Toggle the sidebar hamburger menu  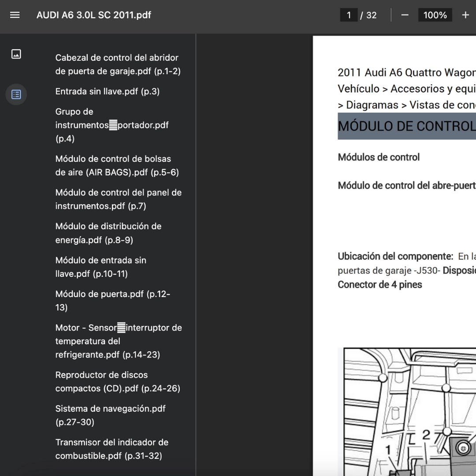[15, 15]
